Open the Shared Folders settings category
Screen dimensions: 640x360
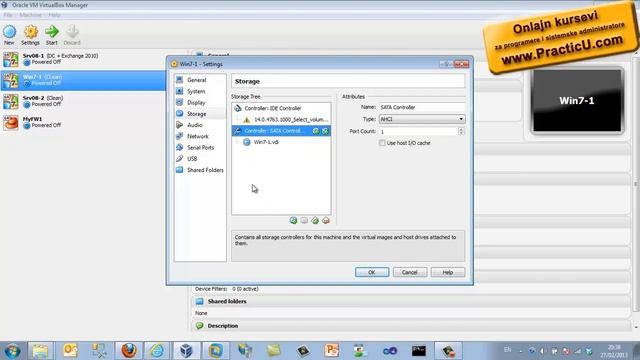tap(200, 170)
